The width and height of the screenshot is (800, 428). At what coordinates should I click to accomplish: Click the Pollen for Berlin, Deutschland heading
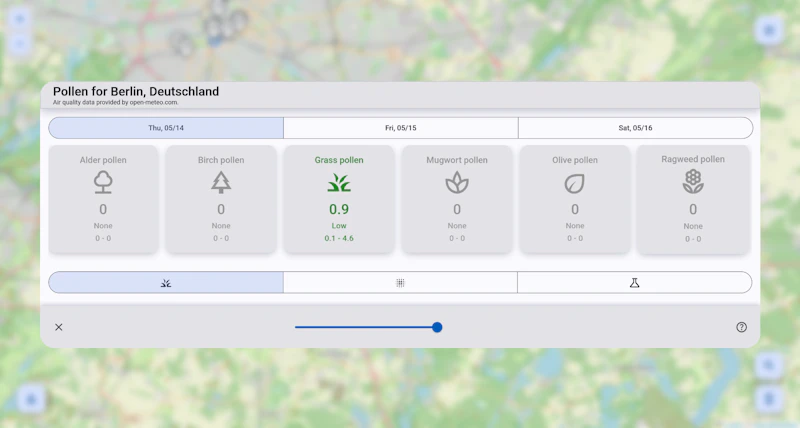[x=136, y=91]
